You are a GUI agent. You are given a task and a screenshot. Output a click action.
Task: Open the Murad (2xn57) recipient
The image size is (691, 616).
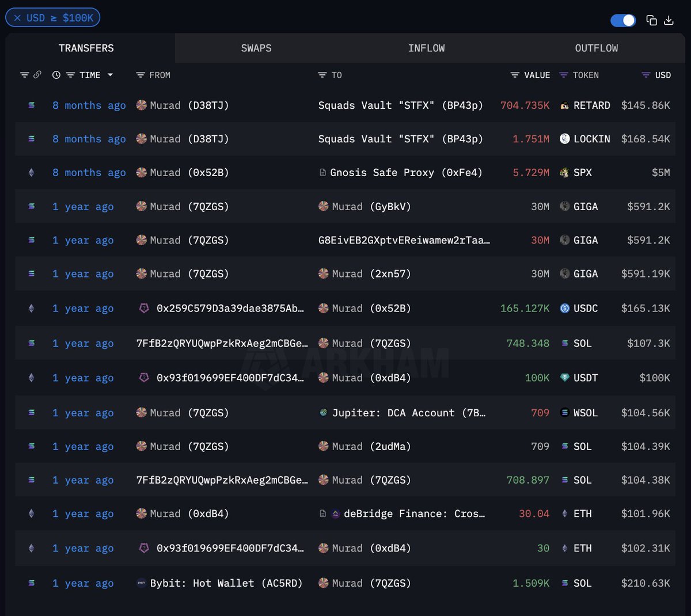coord(371,273)
